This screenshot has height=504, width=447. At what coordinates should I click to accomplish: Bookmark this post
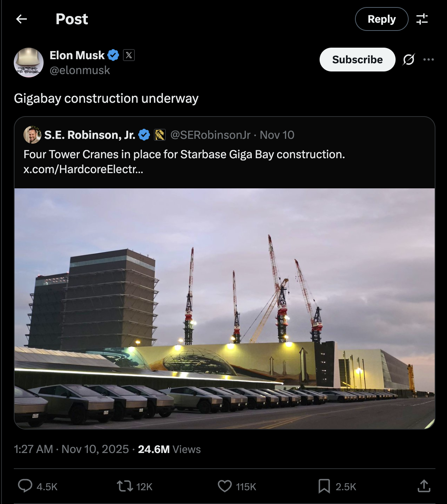click(325, 486)
